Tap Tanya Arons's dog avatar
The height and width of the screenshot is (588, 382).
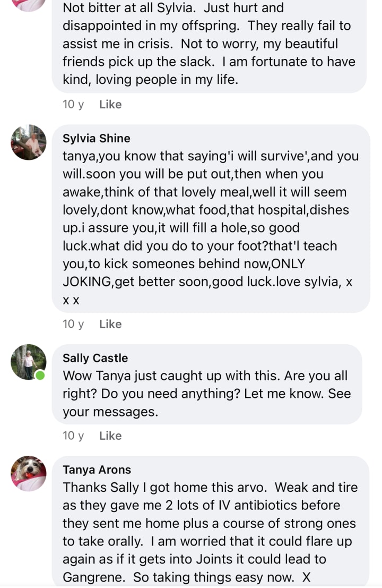pos(29,474)
